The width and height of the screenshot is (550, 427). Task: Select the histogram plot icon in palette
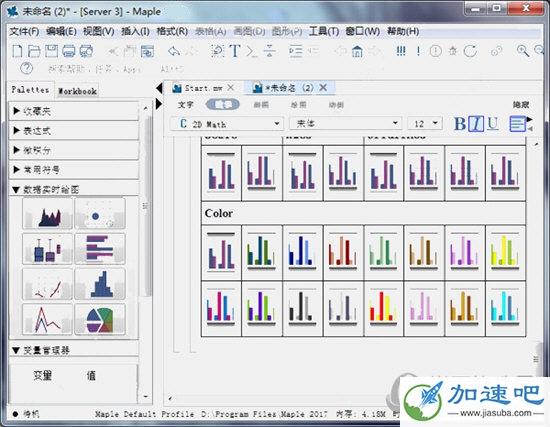coord(100,284)
